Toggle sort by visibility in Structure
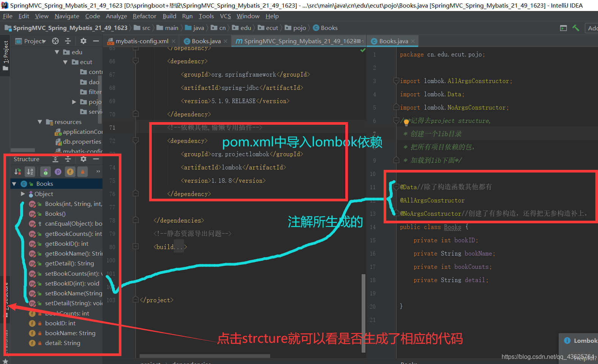 (x=18, y=172)
